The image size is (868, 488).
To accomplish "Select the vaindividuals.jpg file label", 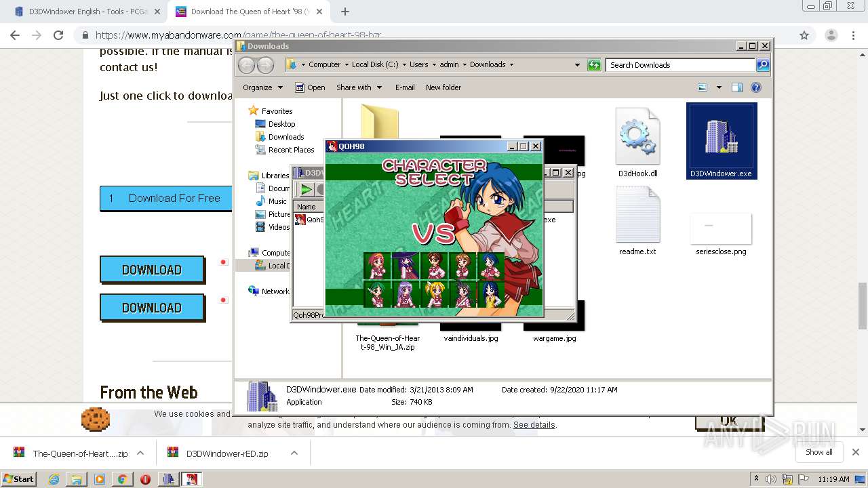I will tap(471, 338).
